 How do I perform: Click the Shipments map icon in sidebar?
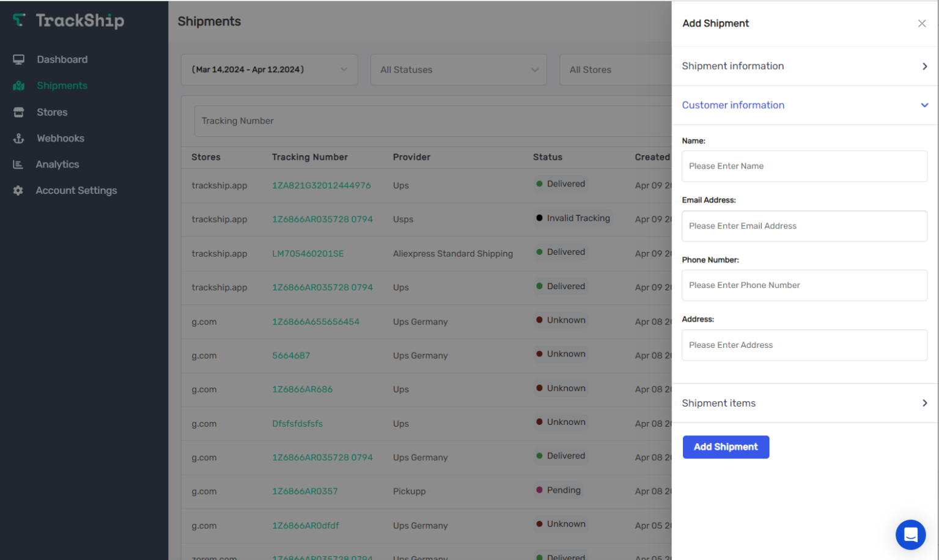click(x=19, y=86)
